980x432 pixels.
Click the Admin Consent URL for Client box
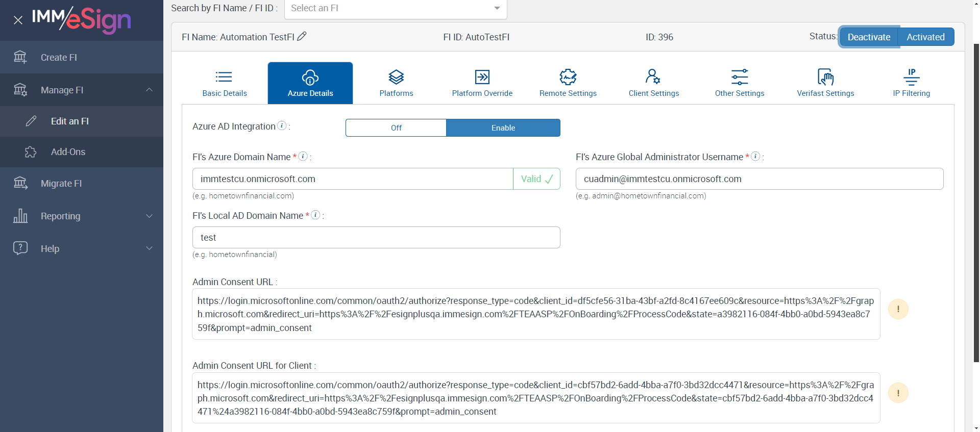[536, 398]
